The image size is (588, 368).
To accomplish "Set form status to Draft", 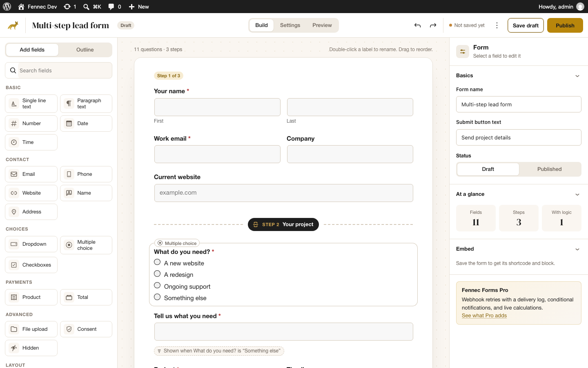I will [488, 169].
